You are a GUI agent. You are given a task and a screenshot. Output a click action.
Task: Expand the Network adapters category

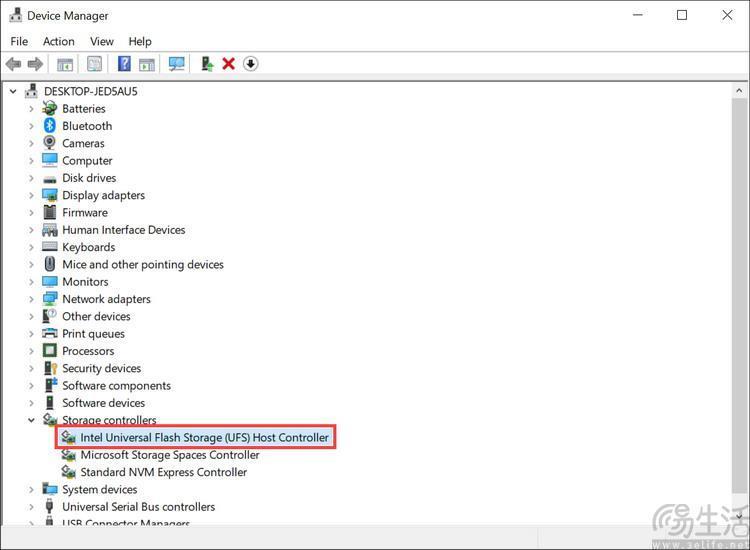click(x=31, y=299)
